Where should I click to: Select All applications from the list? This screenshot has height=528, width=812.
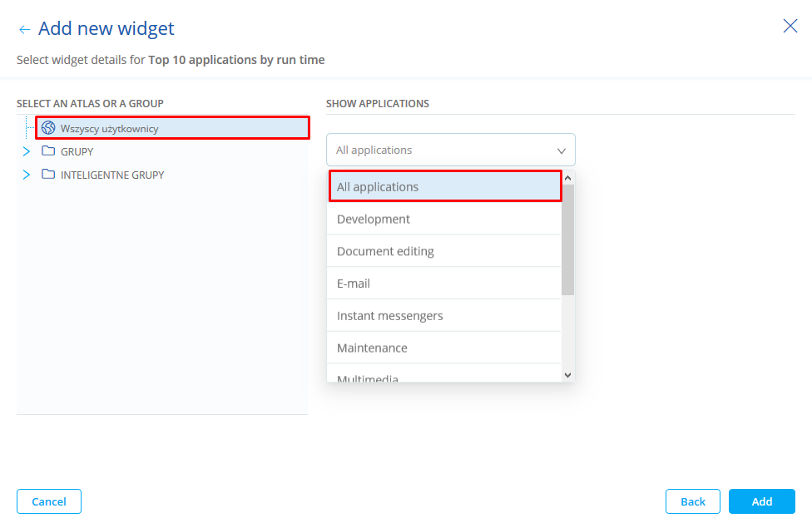click(445, 187)
